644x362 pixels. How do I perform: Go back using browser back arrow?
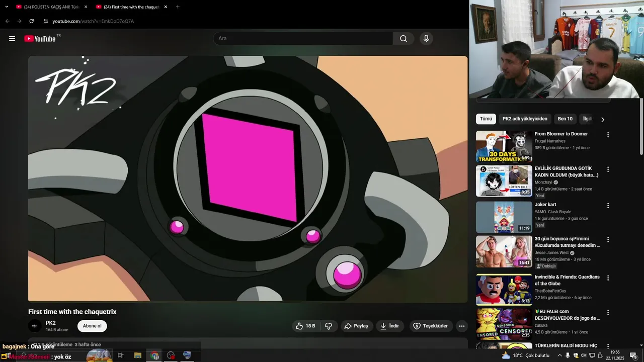pos(7,21)
